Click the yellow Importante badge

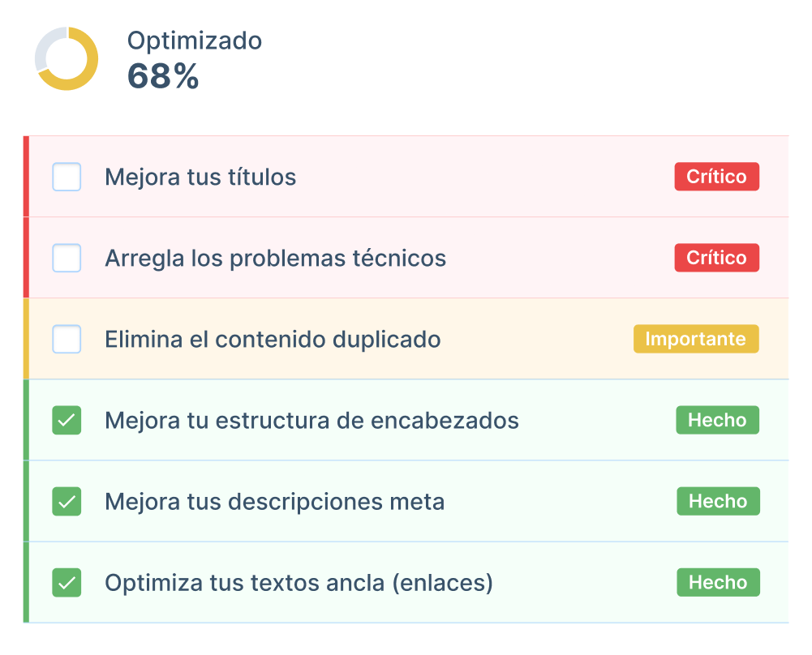[696, 339]
